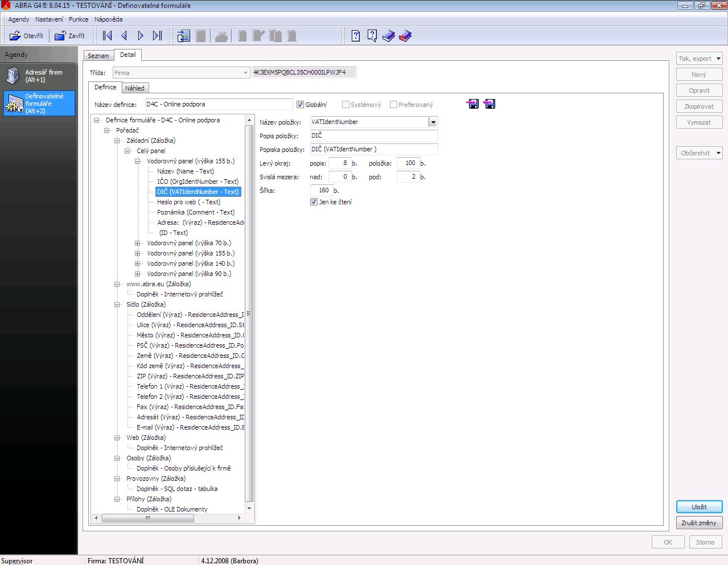728x565 pixels.
Task: Click the Uložit button
Action: 700,507
